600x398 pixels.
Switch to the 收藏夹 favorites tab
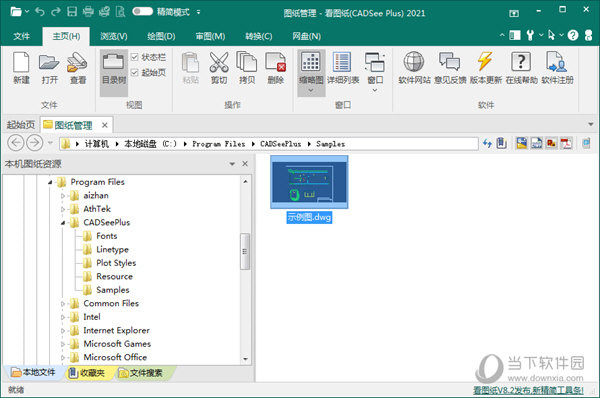point(87,372)
